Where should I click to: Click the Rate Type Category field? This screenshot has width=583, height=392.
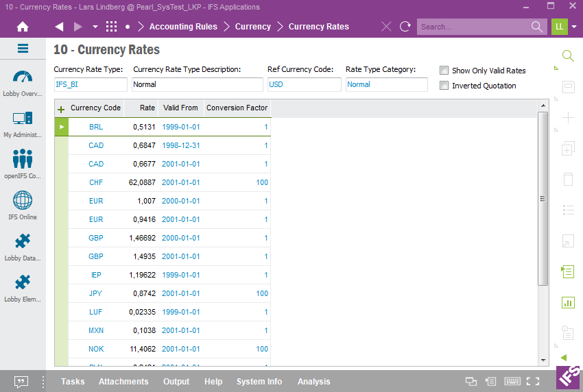pos(387,84)
